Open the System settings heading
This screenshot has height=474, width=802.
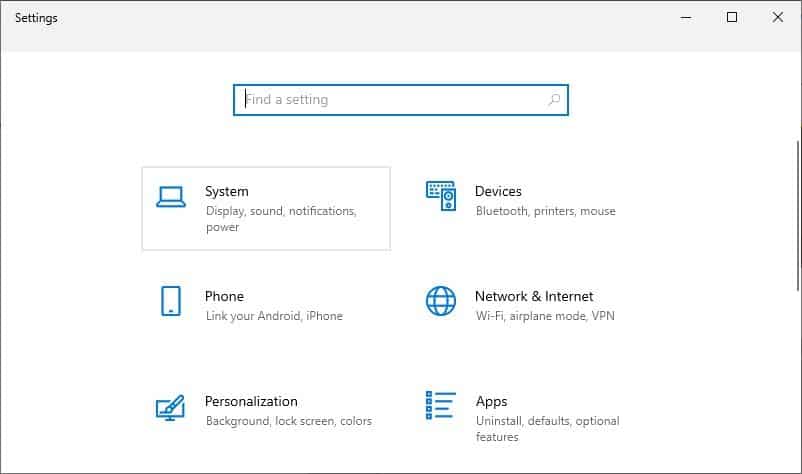click(x=227, y=192)
